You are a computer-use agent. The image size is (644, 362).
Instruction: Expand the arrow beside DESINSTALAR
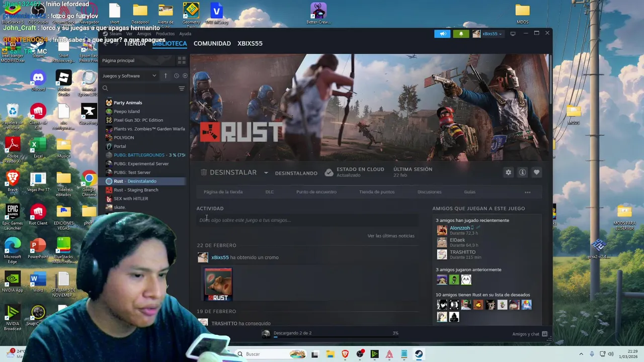[x=266, y=172]
